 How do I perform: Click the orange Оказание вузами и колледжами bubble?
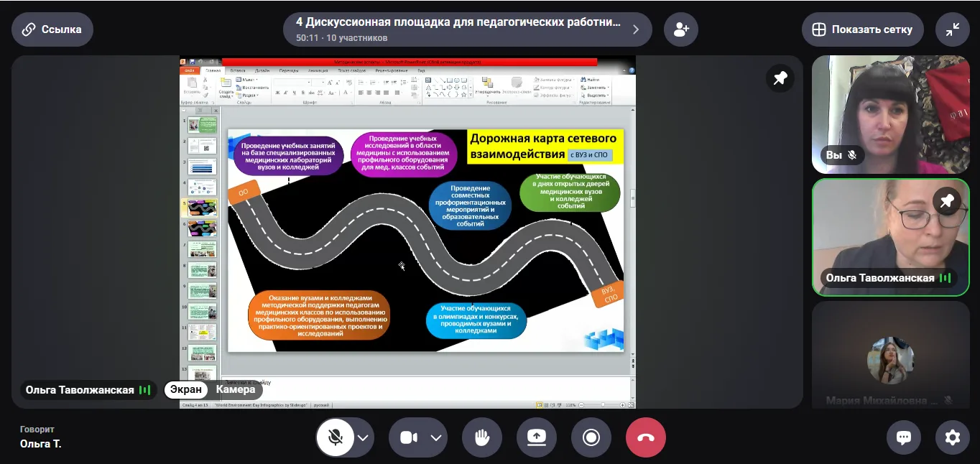[x=320, y=316]
